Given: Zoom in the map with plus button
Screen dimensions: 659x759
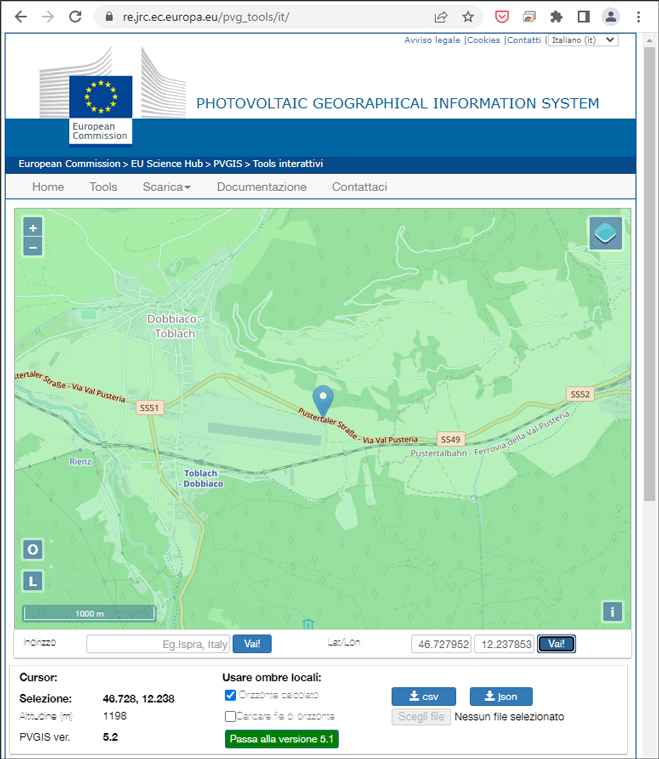Looking at the screenshot, I should [33, 228].
